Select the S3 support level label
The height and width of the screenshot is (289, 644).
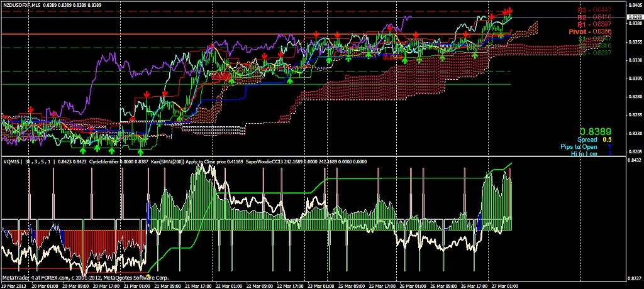[594, 53]
